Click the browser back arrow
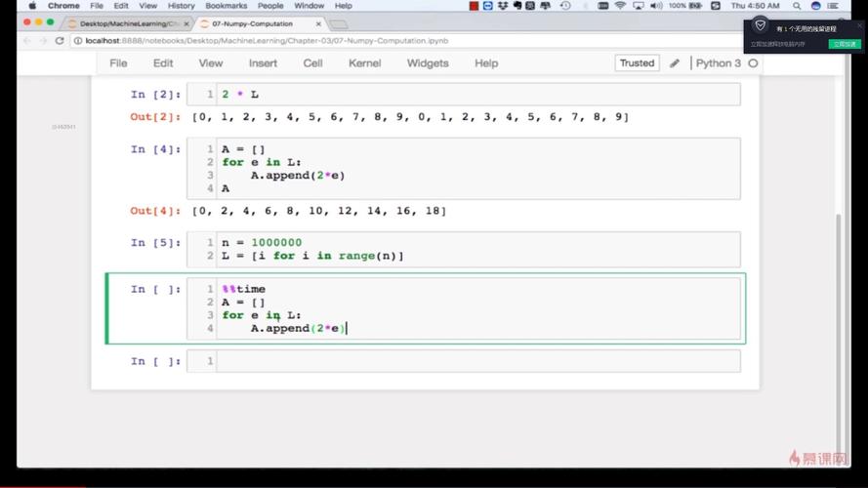868x488 pixels. [x=27, y=40]
